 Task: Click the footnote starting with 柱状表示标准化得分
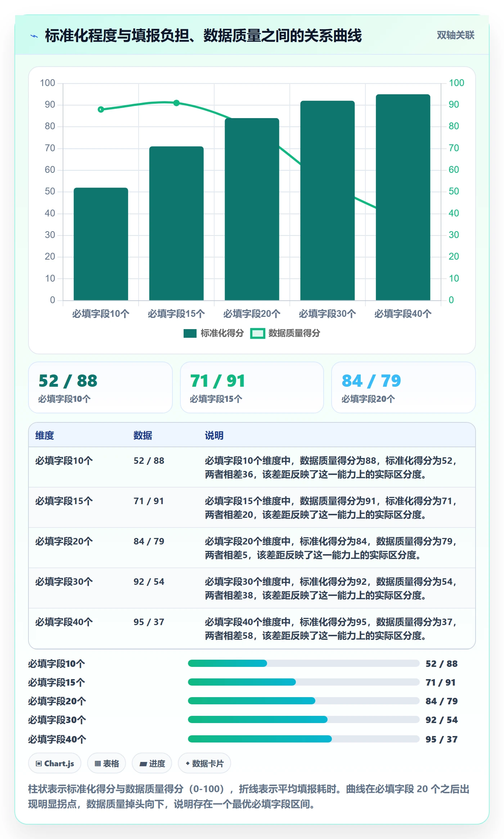click(x=249, y=797)
